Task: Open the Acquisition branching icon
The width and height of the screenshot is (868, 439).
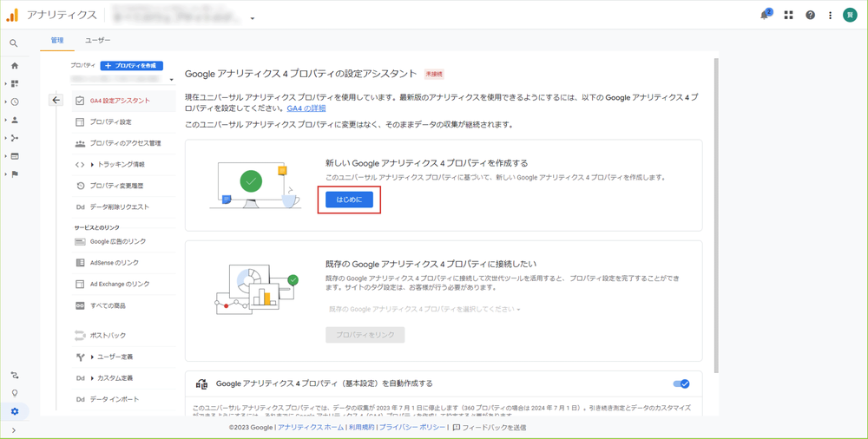Action: pyautogui.click(x=15, y=138)
